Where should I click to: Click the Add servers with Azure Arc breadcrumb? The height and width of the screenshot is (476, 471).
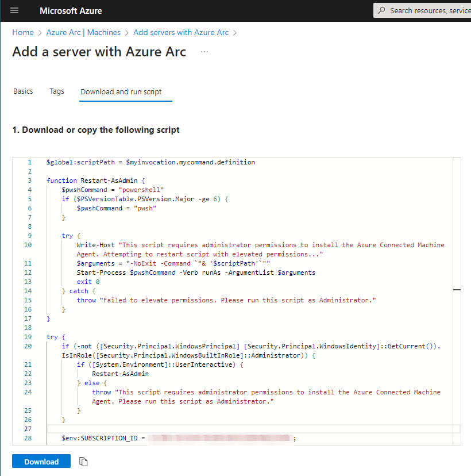(x=181, y=32)
